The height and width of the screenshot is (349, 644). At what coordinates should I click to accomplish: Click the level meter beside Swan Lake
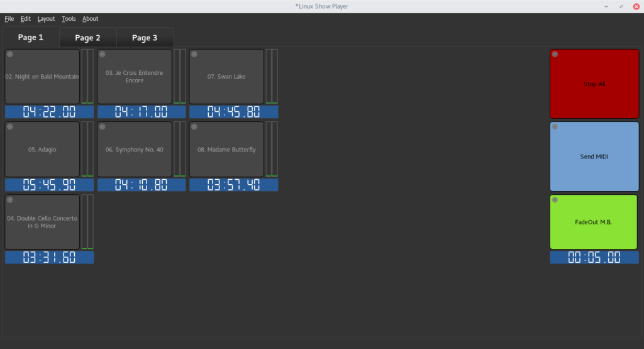272,77
